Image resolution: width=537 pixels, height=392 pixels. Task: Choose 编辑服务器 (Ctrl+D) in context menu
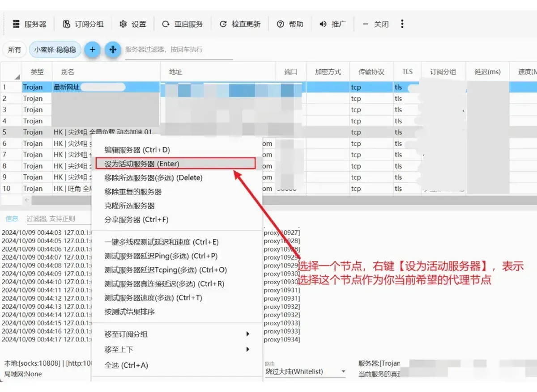click(137, 150)
